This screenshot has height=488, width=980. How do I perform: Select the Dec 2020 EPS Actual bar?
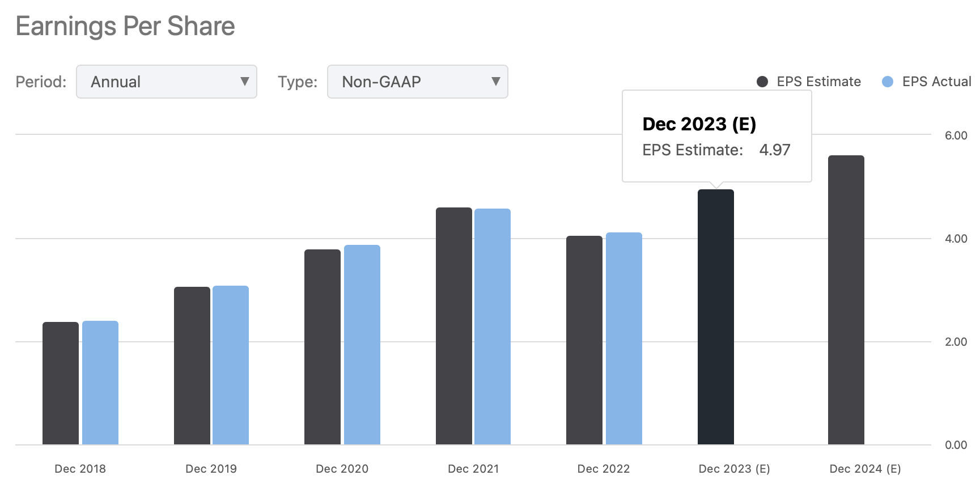pos(362,345)
